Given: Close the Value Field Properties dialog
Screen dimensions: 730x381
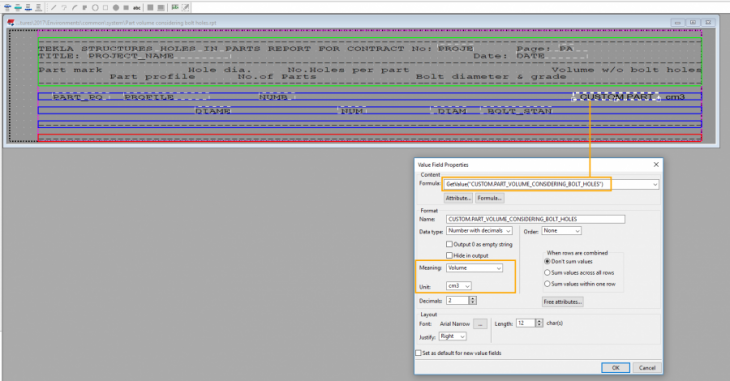Looking at the screenshot, I should click(x=656, y=164).
